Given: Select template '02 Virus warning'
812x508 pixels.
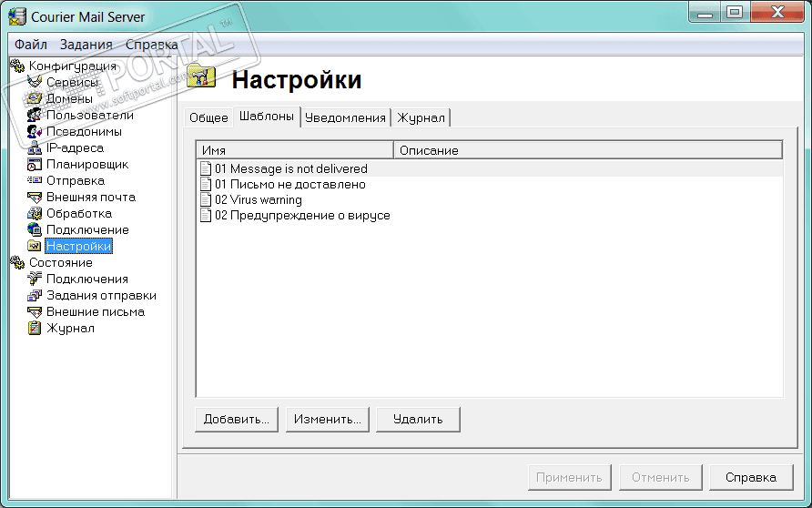Looking at the screenshot, I should (259, 200).
